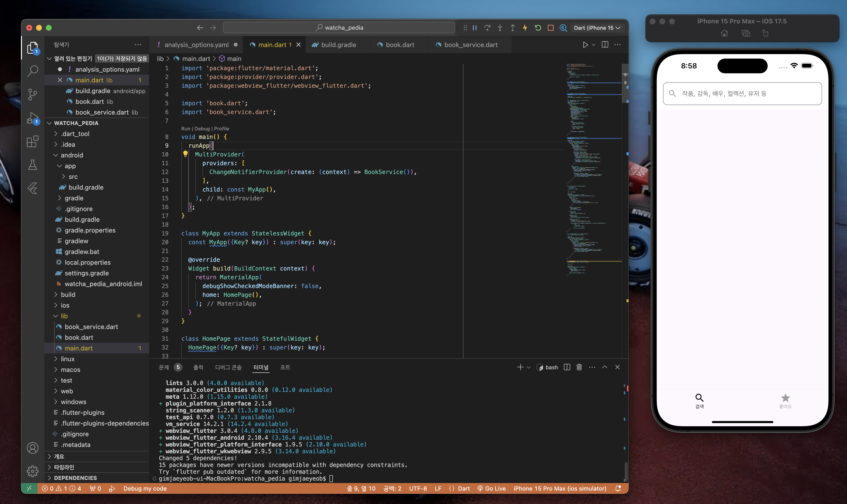Click Debug CodeLens above main()
The width and height of the screenshot is (847, 504).
pos(202,129)
